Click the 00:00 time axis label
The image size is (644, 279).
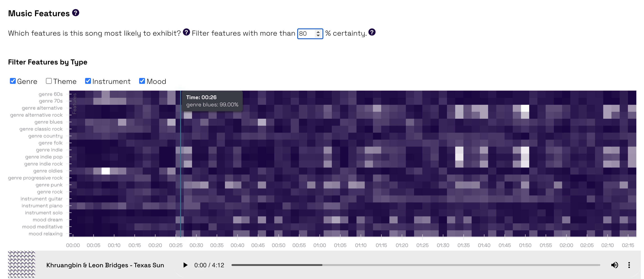point(73,245)
